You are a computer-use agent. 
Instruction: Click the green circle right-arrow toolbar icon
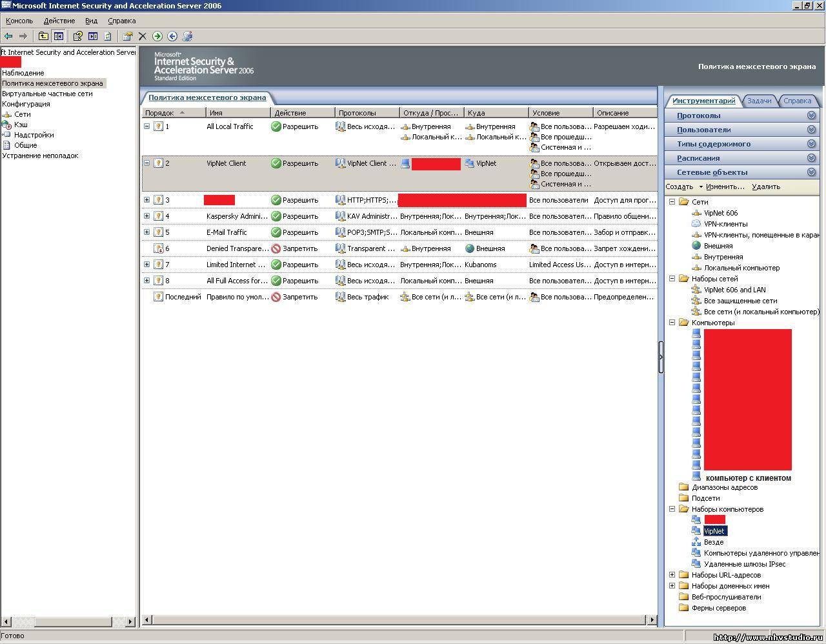(x=157, y=36)
